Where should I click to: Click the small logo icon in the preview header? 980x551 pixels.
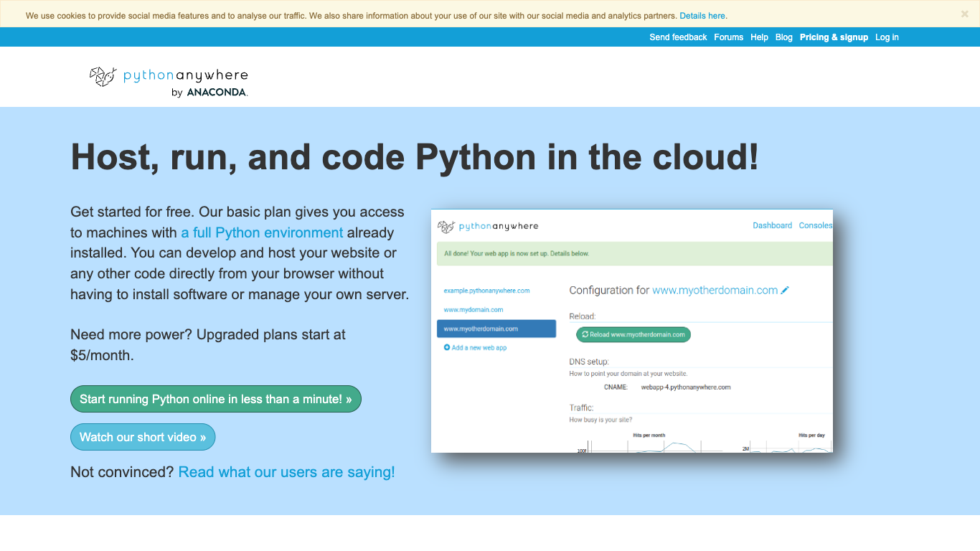tap(446, 227)
